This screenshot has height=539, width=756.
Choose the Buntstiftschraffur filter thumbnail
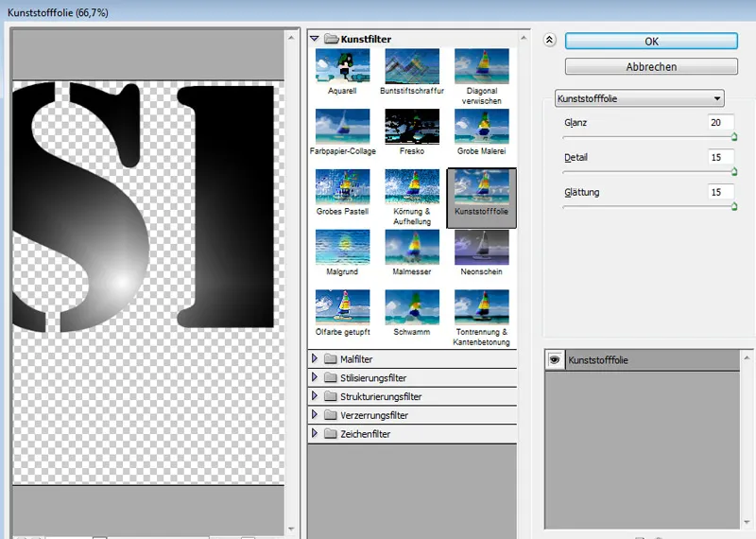(412, 66)
